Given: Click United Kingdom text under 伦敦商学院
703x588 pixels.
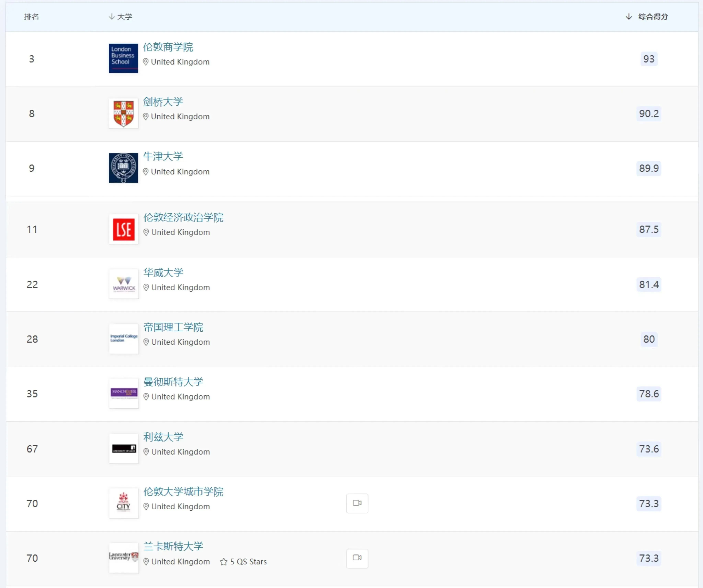Looking at the screenshot, I should coord(180,62).
